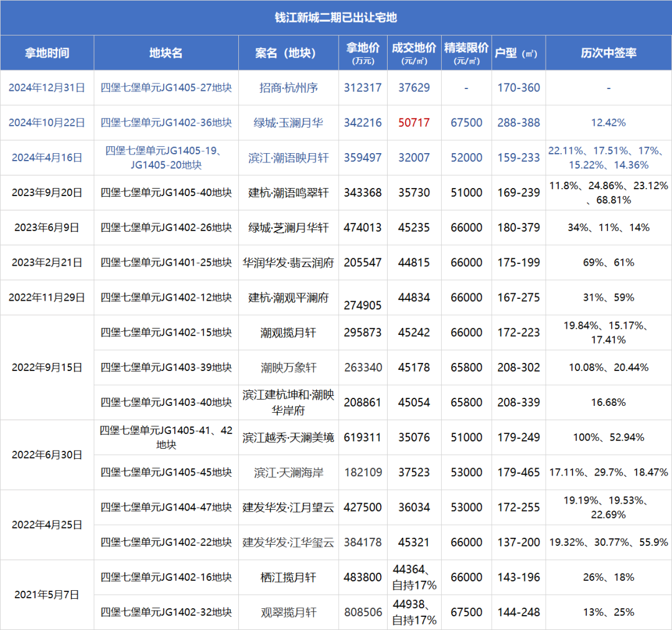
Task: Click the price cap value 52000
Action: 466,158
